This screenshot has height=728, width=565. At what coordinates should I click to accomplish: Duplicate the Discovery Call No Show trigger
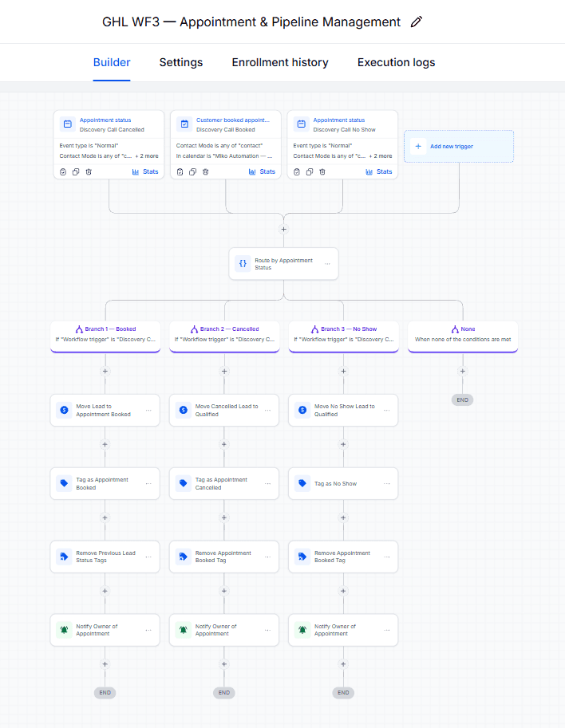310,171
